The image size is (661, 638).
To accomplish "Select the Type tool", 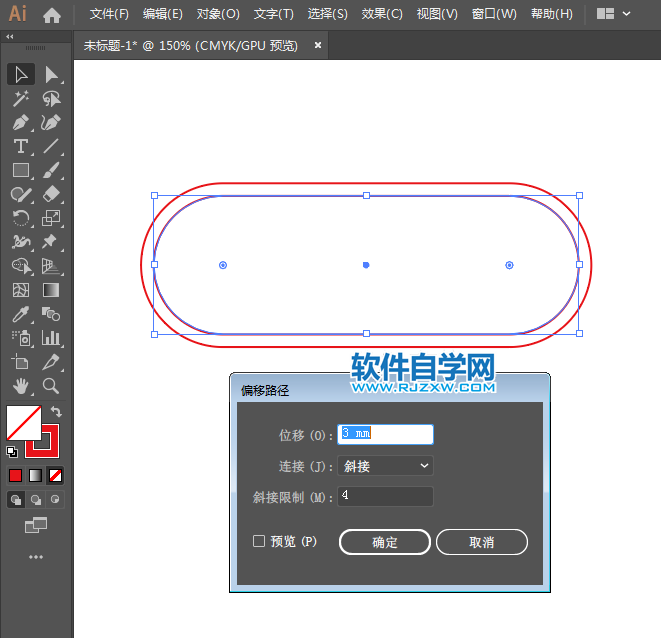I will pyautogui.click(x=21, y=146).
